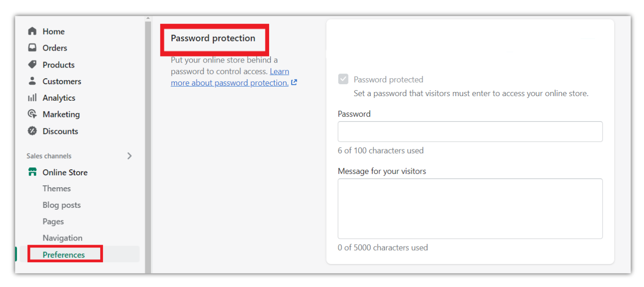Focus the Password input field
Image resolution: width=644 pixels, height=287 pixels.
(x=470, y=132)
